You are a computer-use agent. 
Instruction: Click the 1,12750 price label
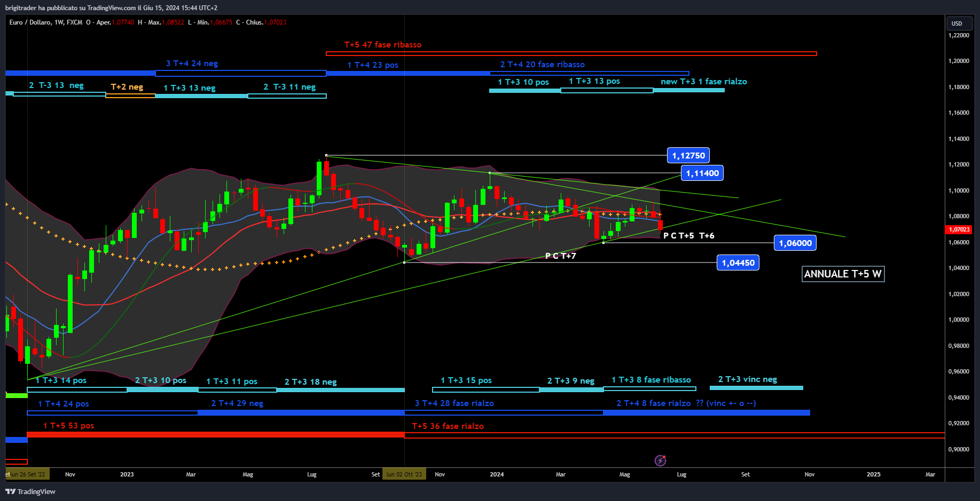click(x=688, y=156)
